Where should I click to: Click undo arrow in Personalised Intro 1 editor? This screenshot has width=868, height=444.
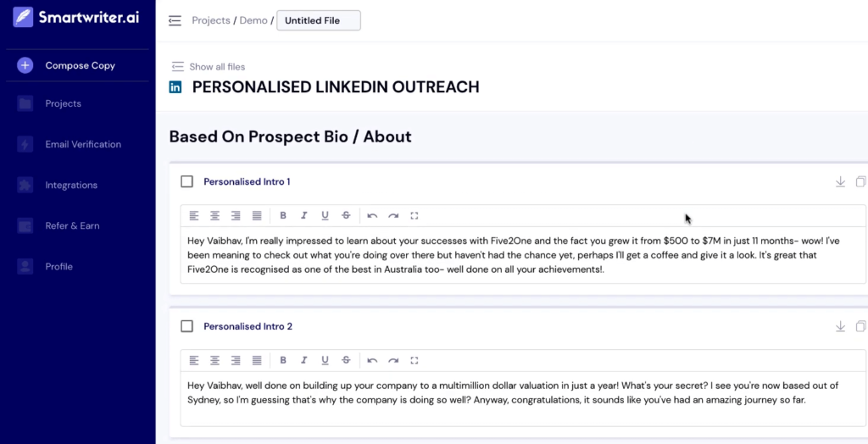coord(372,215)
